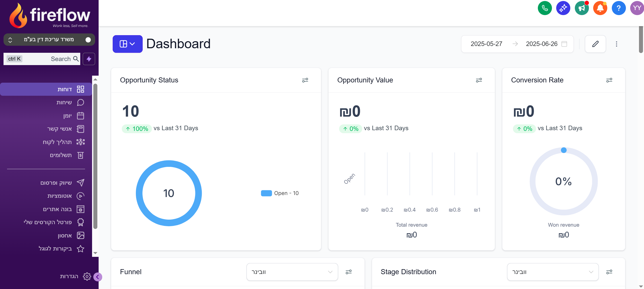Toggle the Open - 10 legend entry

(x=280, y=193)
